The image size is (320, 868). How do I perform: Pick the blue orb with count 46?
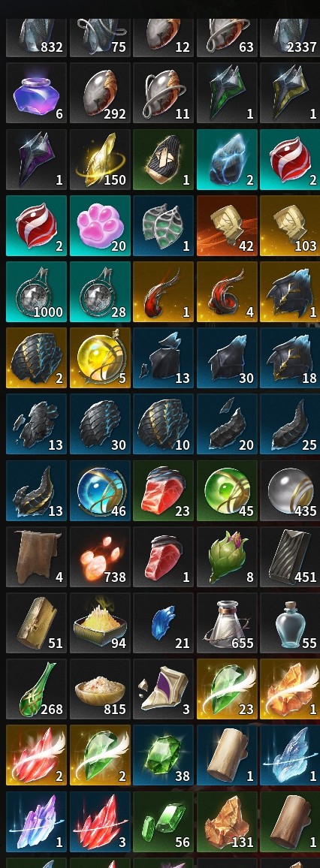(100, 490)
